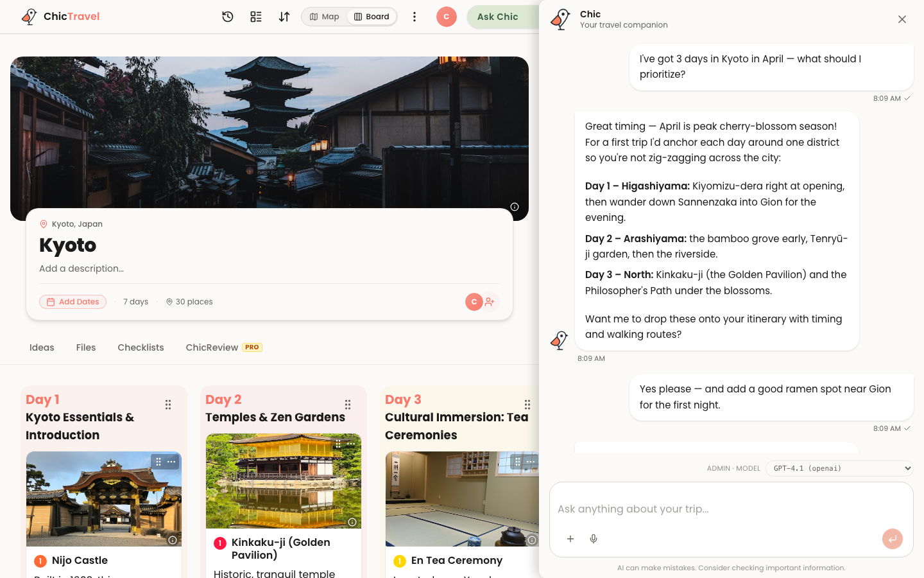Screen dimensions: 924x578
Task: Open the top bar three-dot menu
Action: [x=415, y=17]
